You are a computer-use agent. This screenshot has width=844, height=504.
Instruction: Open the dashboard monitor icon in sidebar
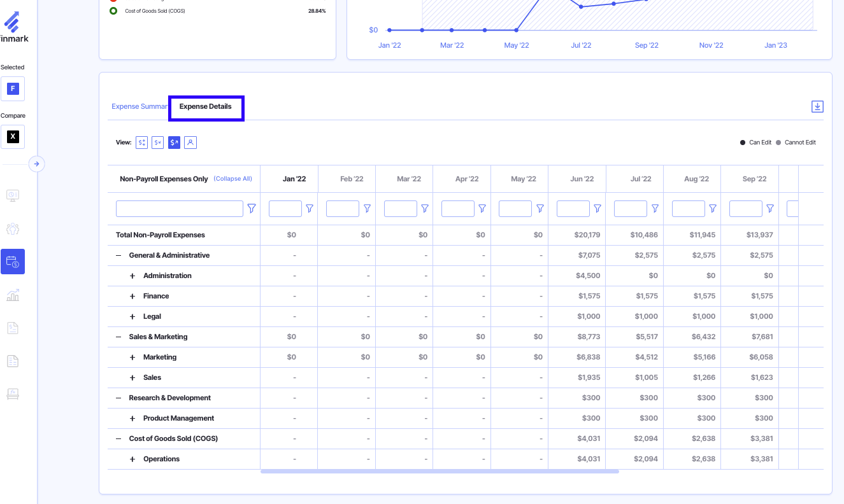[x=12, y=195]
